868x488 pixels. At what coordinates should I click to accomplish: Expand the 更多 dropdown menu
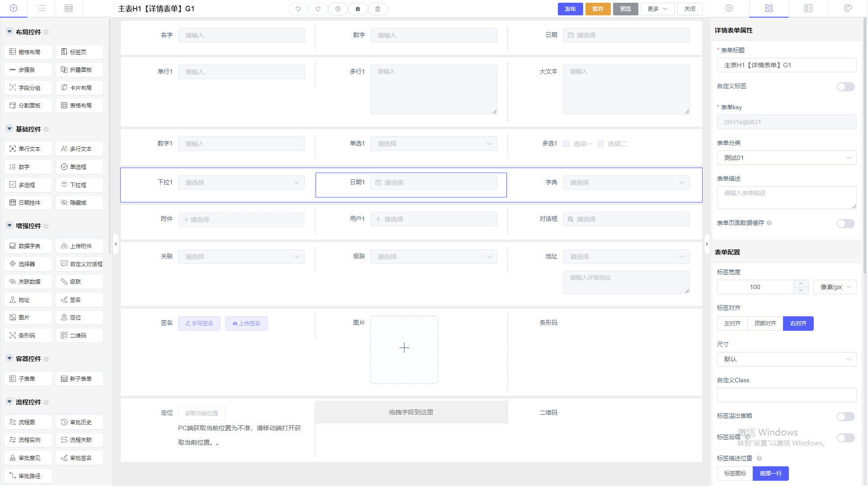657,9
